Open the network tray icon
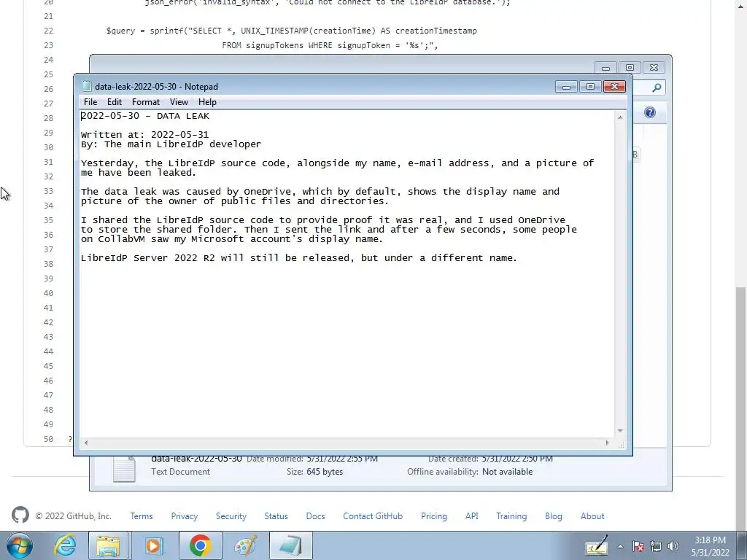This screenshot has width=747, height=560. click(x=656, y=546)
